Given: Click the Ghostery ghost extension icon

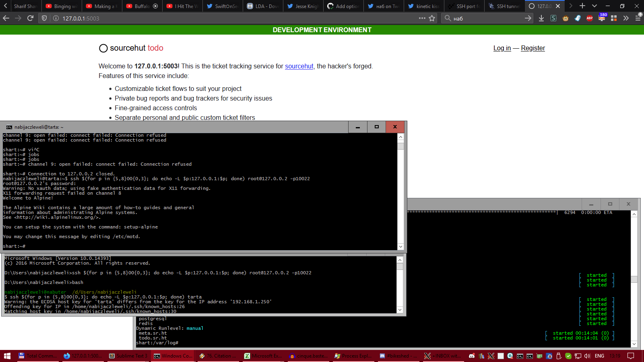Looking at the screenshot, I should click(x=578, y=18).
